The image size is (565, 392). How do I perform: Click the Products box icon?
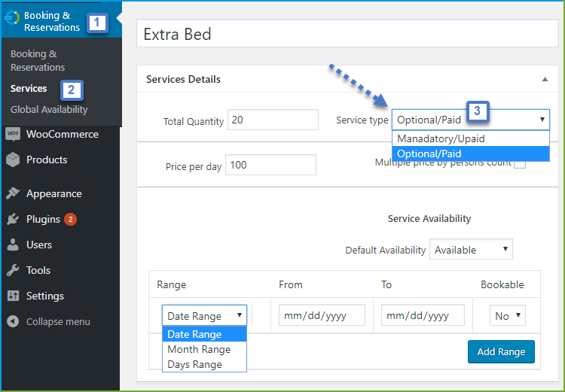(13, 160)
